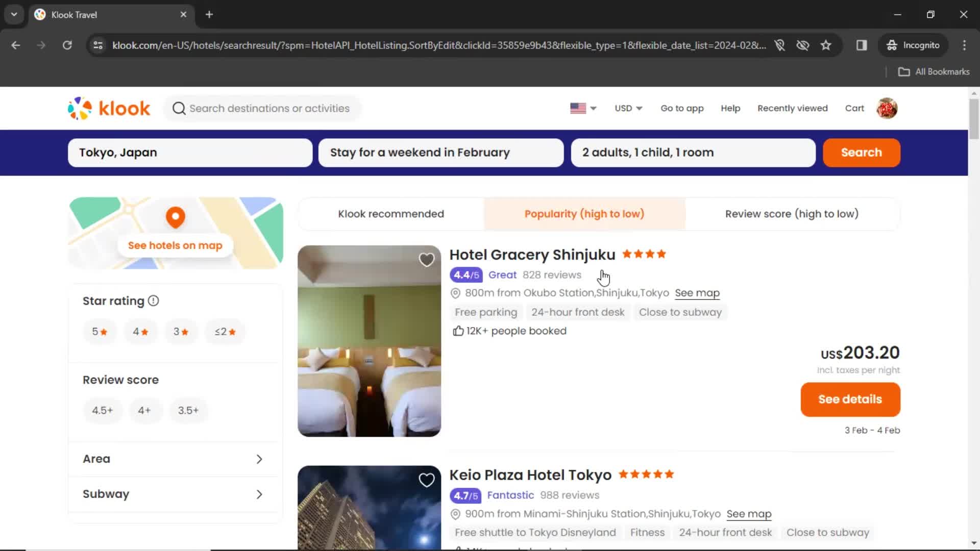The width and height of the screenshot is (980, 551).
Task: Open the guests and rooms selector
Action: pos(693,153)
